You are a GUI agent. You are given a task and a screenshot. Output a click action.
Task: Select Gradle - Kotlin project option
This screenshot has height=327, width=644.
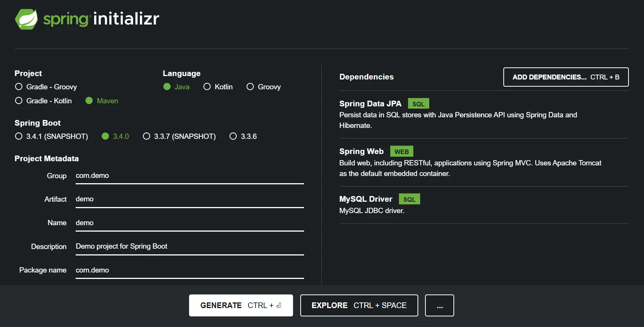43,101
